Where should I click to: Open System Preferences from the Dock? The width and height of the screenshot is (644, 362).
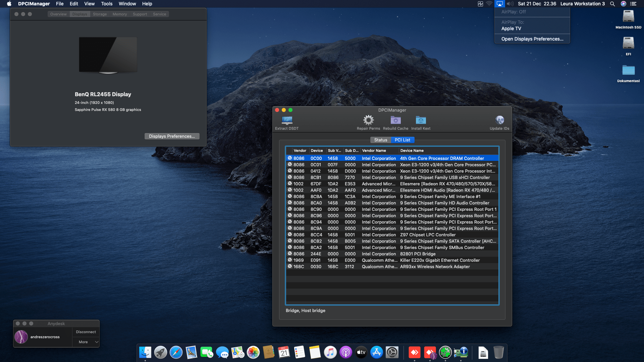392,352
